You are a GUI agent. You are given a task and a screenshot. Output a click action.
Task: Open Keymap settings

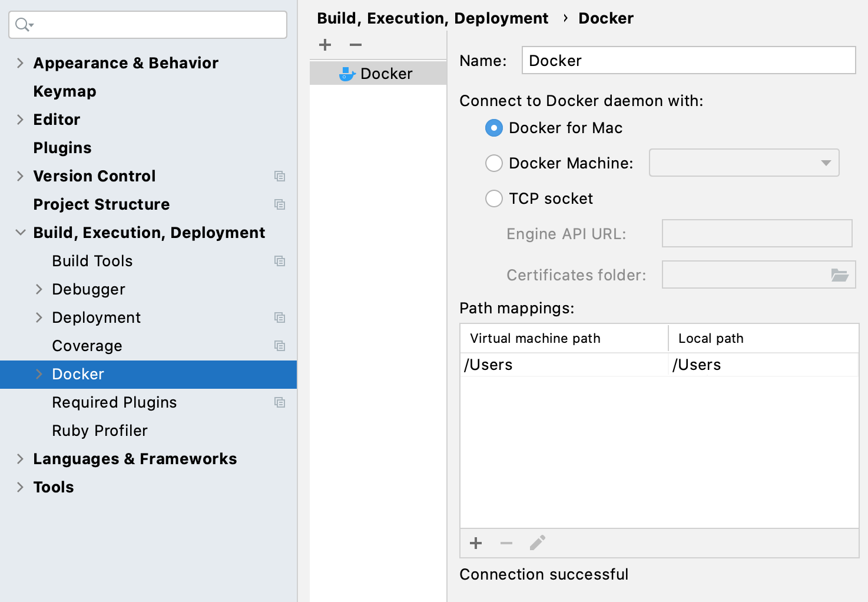[65, 91]
